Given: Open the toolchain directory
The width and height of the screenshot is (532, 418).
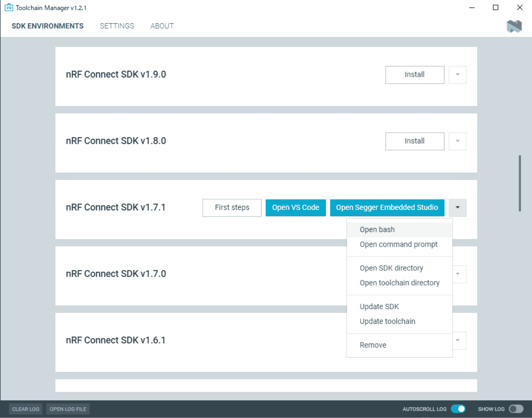Looking at the screenshot, I should point(400,283).
